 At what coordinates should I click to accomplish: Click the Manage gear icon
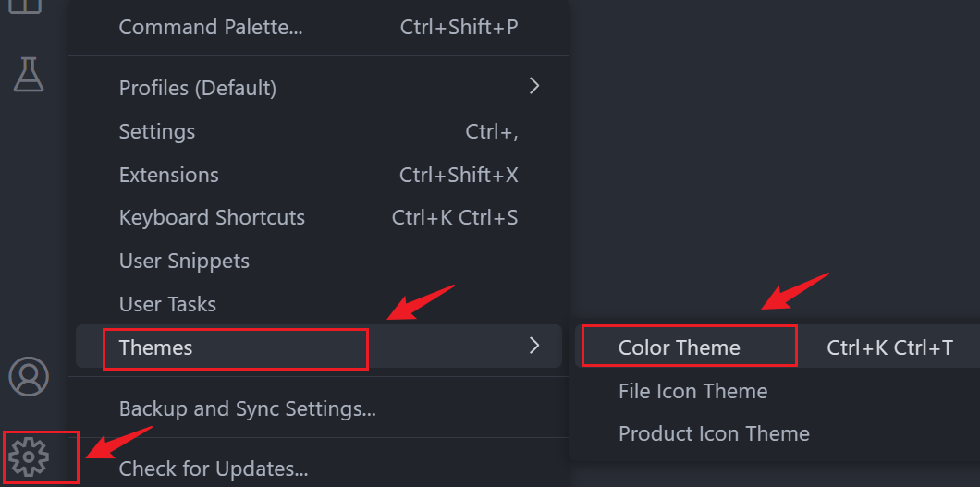29,455
